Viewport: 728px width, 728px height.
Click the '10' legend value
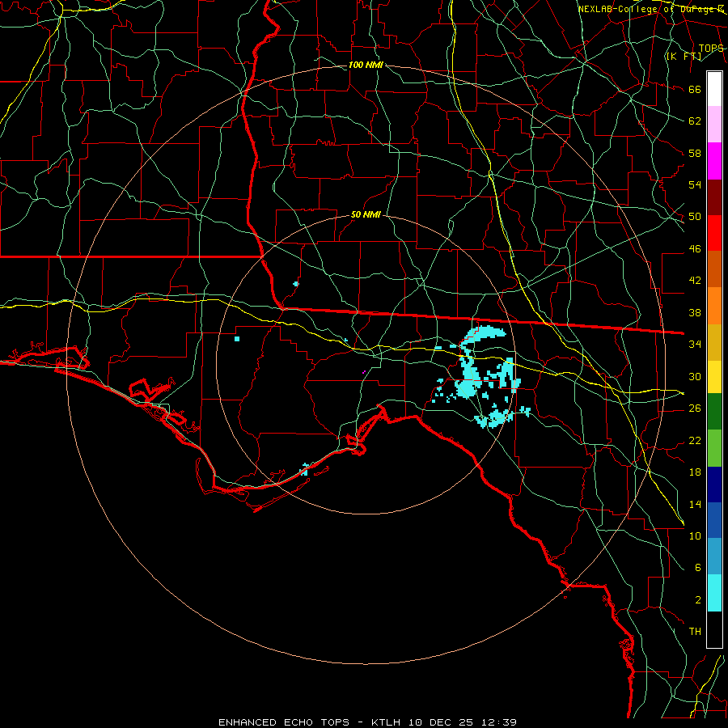click(695, 536)
